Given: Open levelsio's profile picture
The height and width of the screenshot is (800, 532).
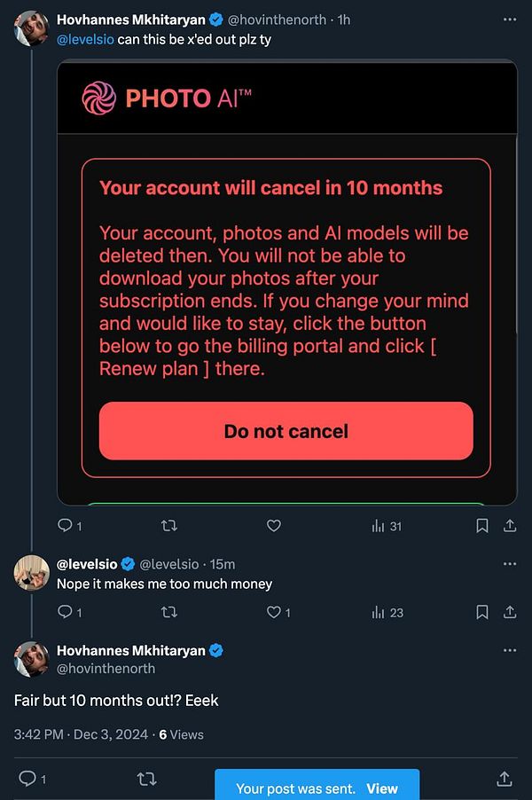Looking at the screenshot, I should (31, 574).
